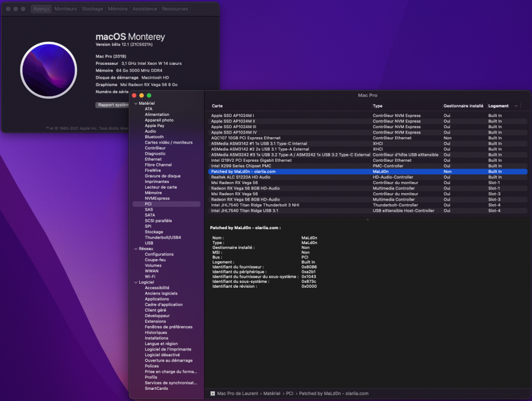The width and height of the screenshot is (532, 401).
Task: Select Intel I219V2 PCI Express Gigabit Ethernet
Action: [x=368, y=161]
